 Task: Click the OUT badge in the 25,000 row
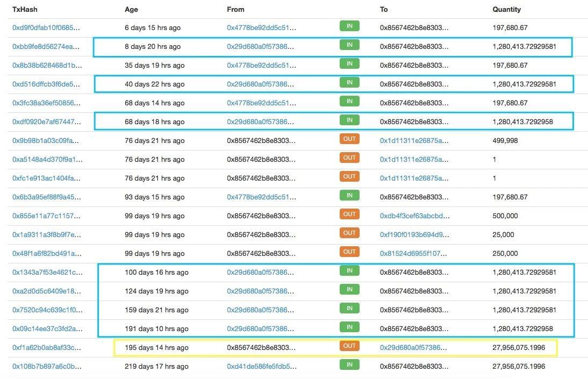pos(349,233)
